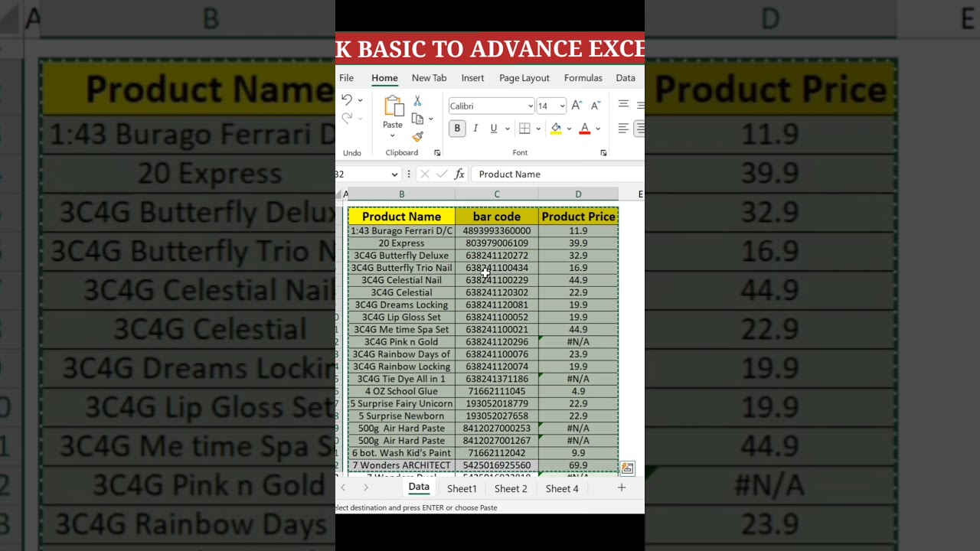
Task: Open the Undo history dropdown arrow
Action: point(360,100)
